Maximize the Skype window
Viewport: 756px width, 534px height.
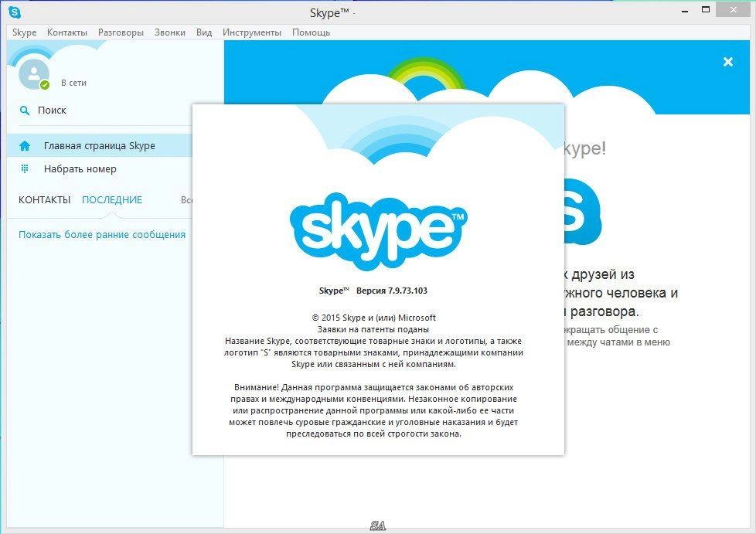tap(706, 9)
